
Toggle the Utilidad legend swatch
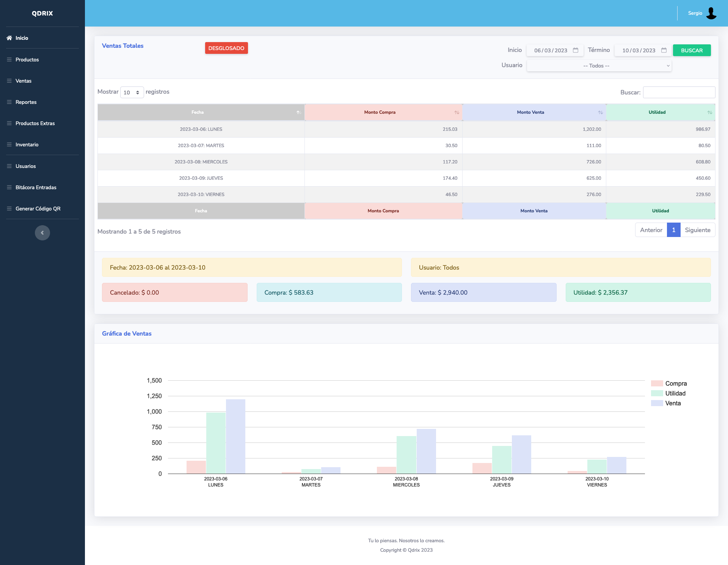pyautogui.click(x=657, y=393)
